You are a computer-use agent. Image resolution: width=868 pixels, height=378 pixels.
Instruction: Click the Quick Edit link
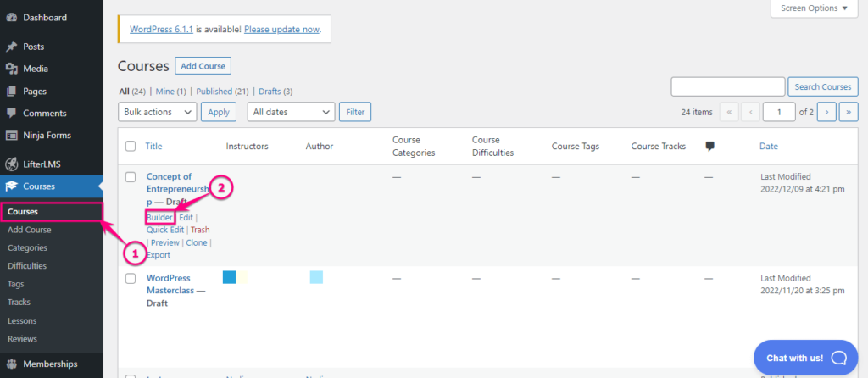[165, 230]
